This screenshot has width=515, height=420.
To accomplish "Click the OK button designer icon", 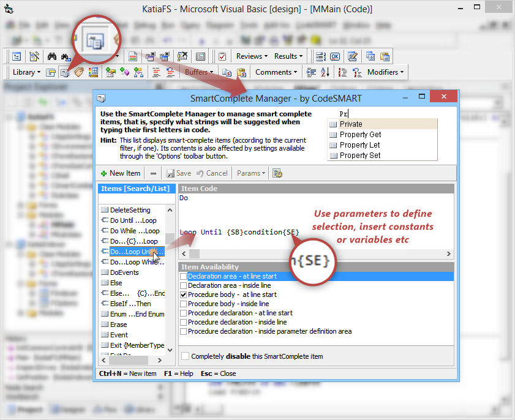I will (x=335, y=56).
